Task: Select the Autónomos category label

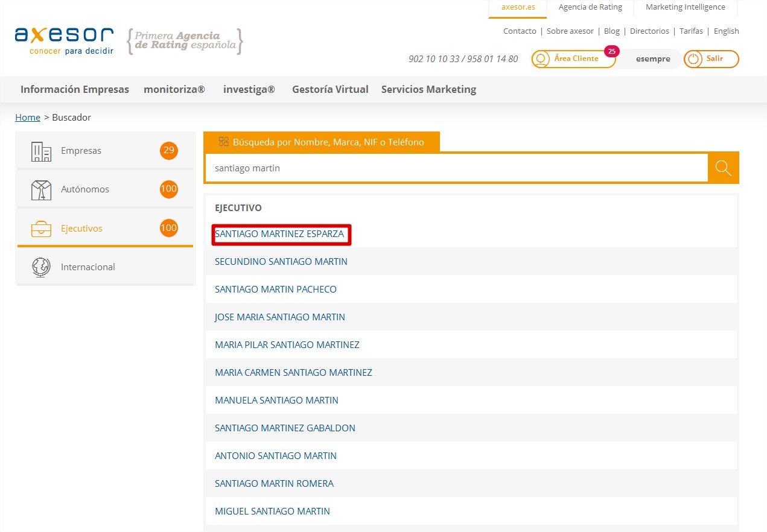Action: tap(85, 189)
